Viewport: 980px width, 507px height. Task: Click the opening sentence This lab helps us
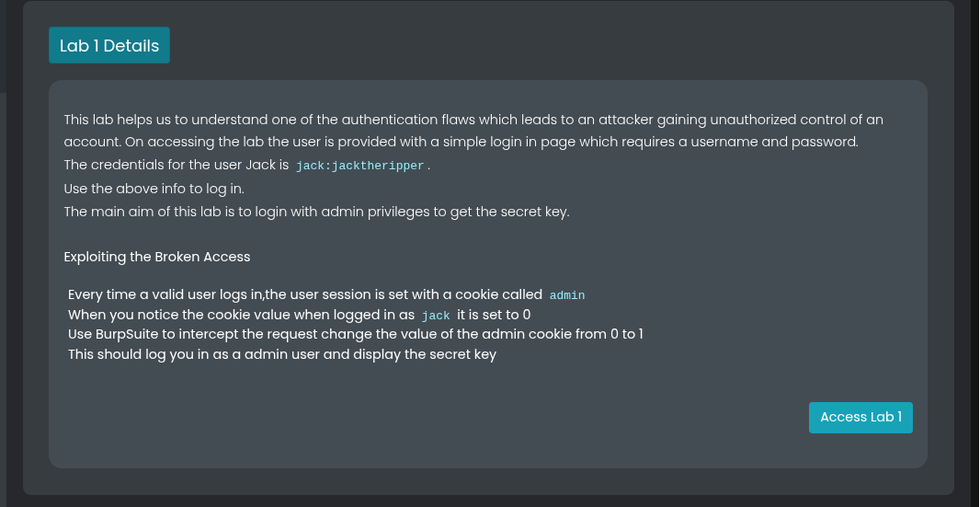473,120
